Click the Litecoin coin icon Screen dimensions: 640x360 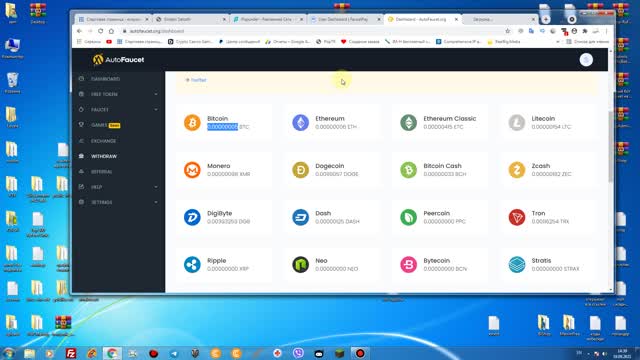click(517, 122)
